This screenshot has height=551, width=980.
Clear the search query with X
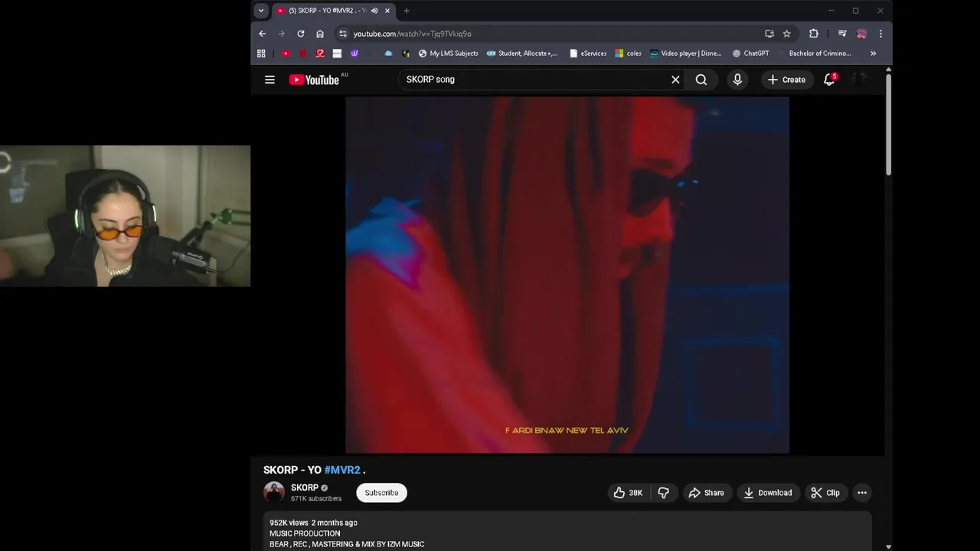[x=675, y=80]
